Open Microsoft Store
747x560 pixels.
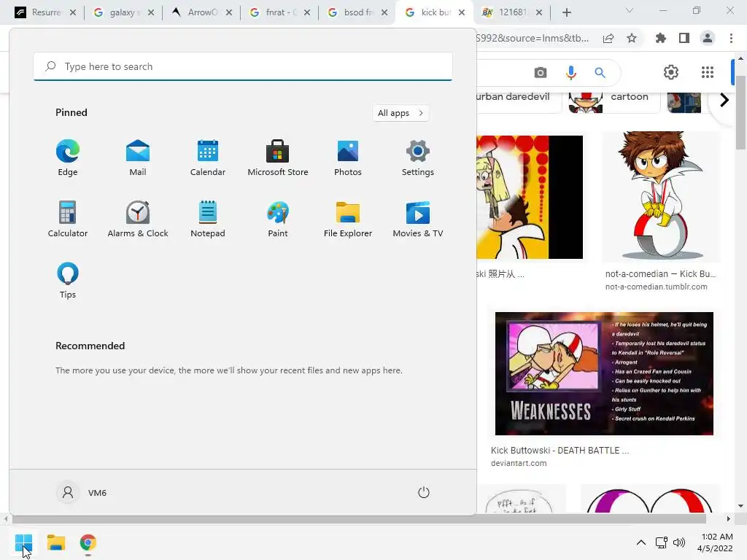tap(278, 158)
